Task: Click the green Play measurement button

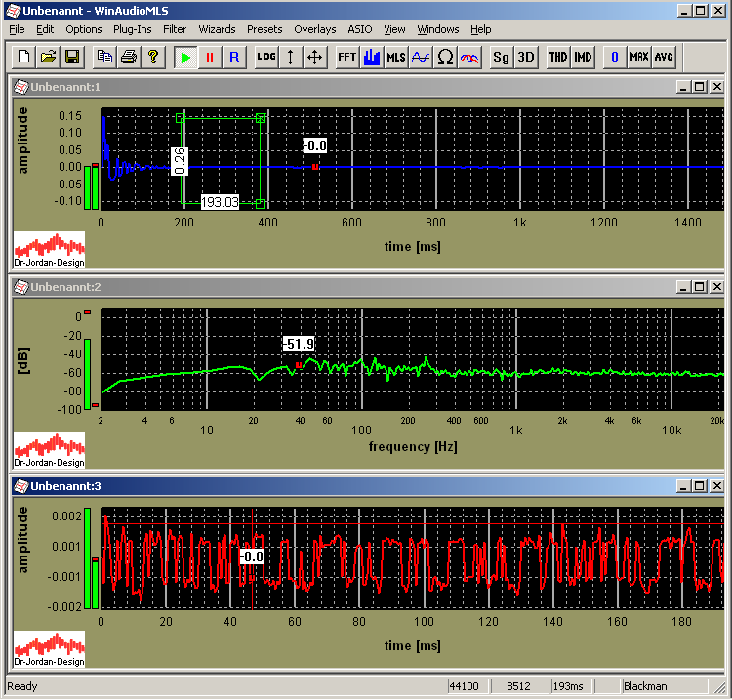Action: [x=185, y=57]
